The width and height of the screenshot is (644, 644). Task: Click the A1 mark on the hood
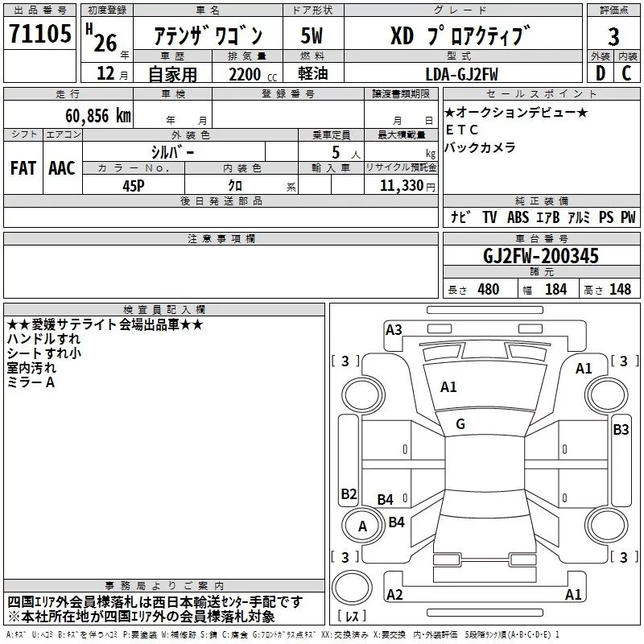448,386
